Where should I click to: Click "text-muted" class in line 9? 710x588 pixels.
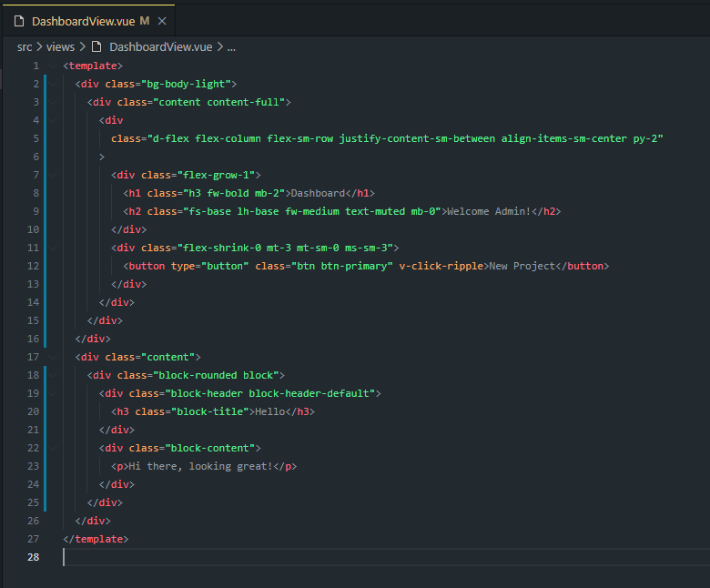click(375, 211)
